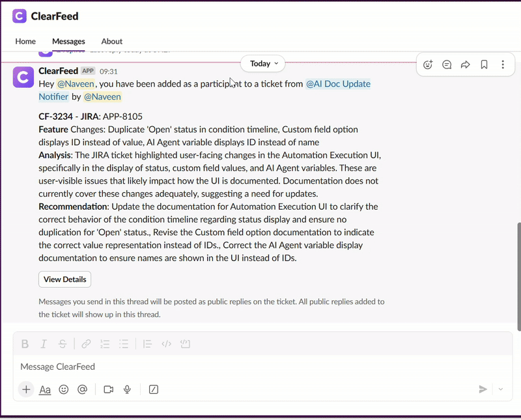Switch to the About tab
This screenshot has height=420, width=521.
click(x=112, y=41)
